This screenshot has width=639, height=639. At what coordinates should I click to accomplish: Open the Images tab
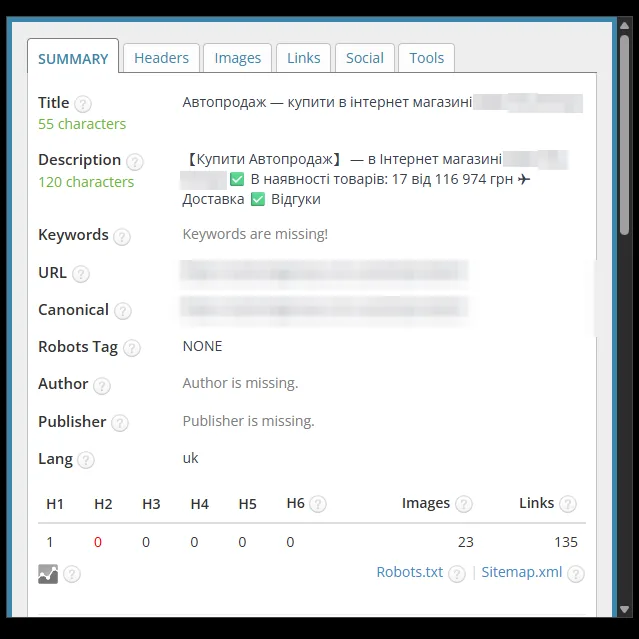click(x=238, y=58)
